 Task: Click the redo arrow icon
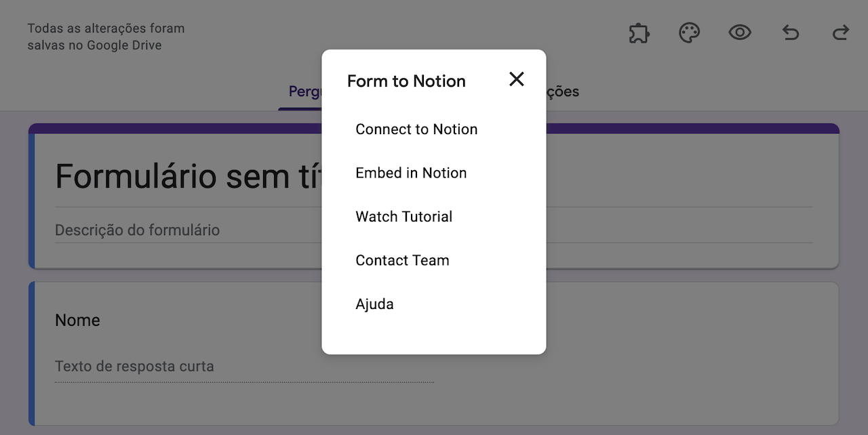click(x=841, y=33)
